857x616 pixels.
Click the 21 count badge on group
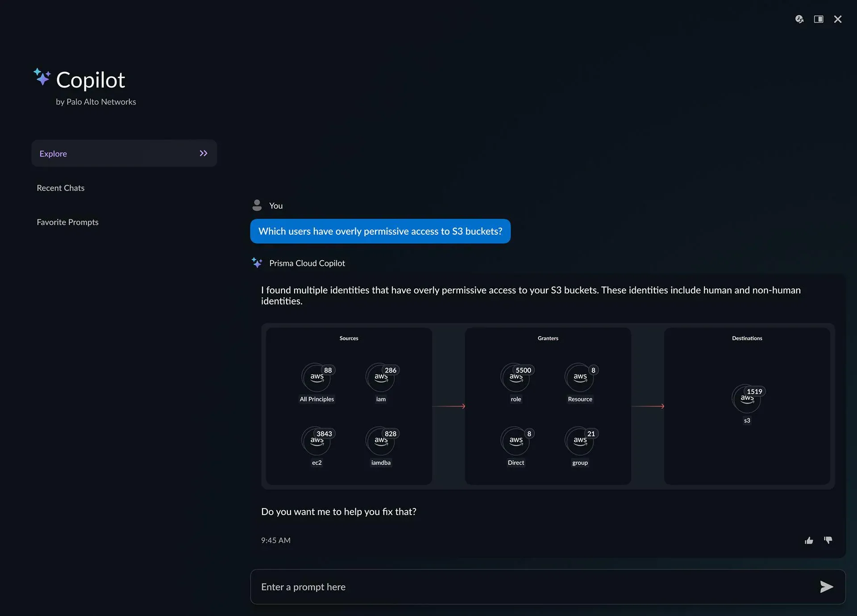click(591, 433)
